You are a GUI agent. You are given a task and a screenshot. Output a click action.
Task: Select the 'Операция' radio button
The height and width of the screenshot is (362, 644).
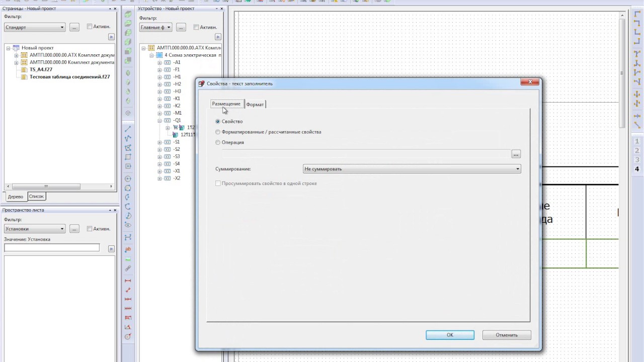coord(218,142)
